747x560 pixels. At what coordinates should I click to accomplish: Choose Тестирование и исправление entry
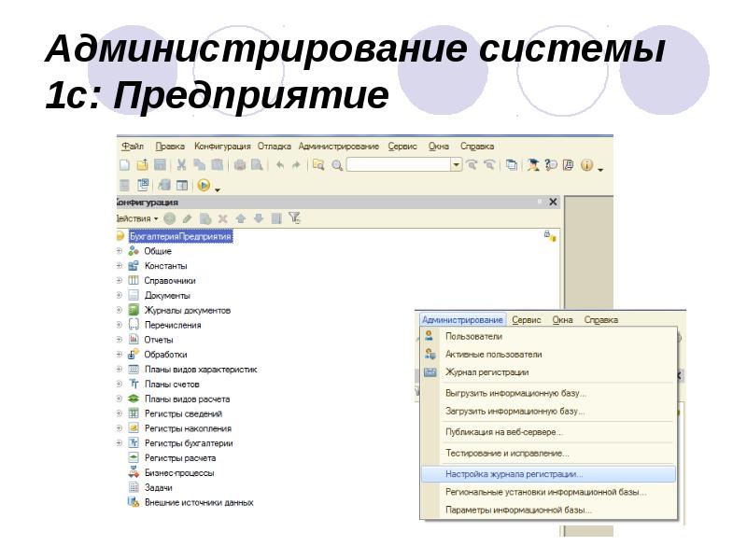click(548, 454)
